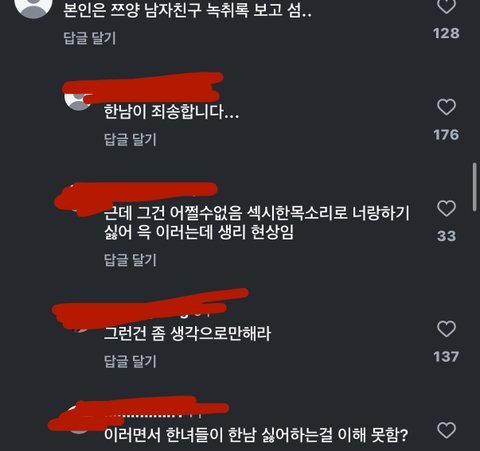480x451 pixels.
Task: Click the vertical scrollbar thumb
Action: coord(475,187)
